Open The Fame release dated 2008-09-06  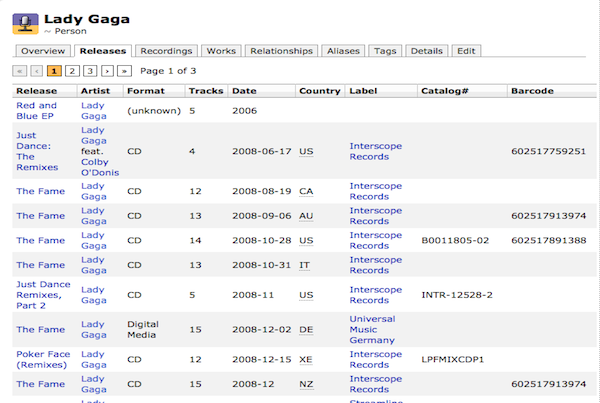click(41, 216)
